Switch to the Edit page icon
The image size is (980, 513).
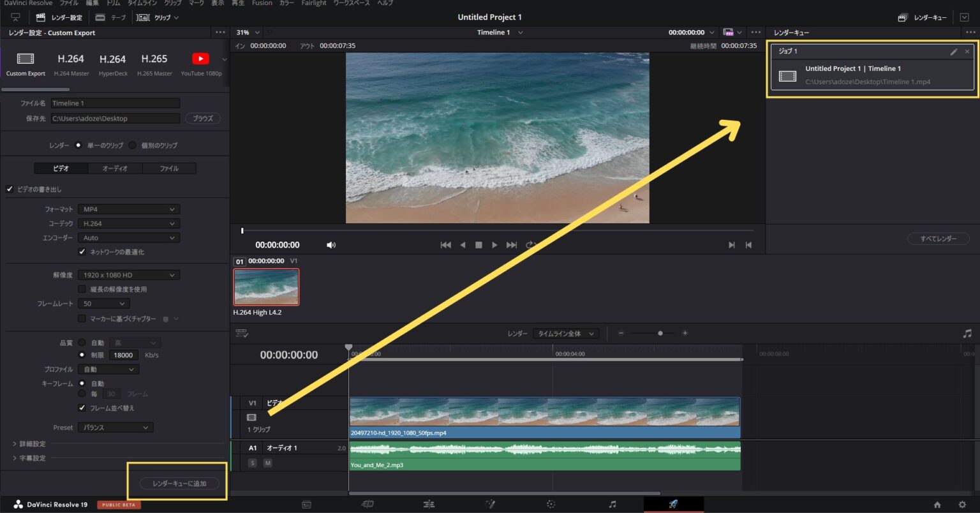(x=429, y=504)
